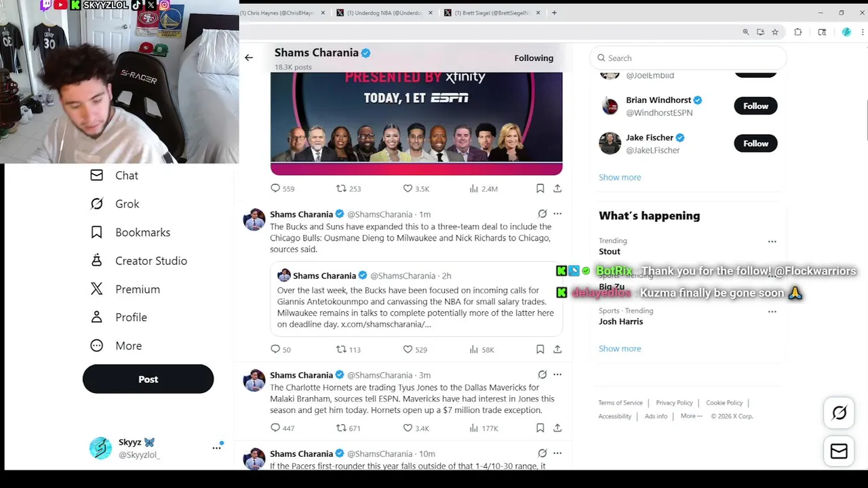Follow Brian Windhorst

tap(755, 106)
